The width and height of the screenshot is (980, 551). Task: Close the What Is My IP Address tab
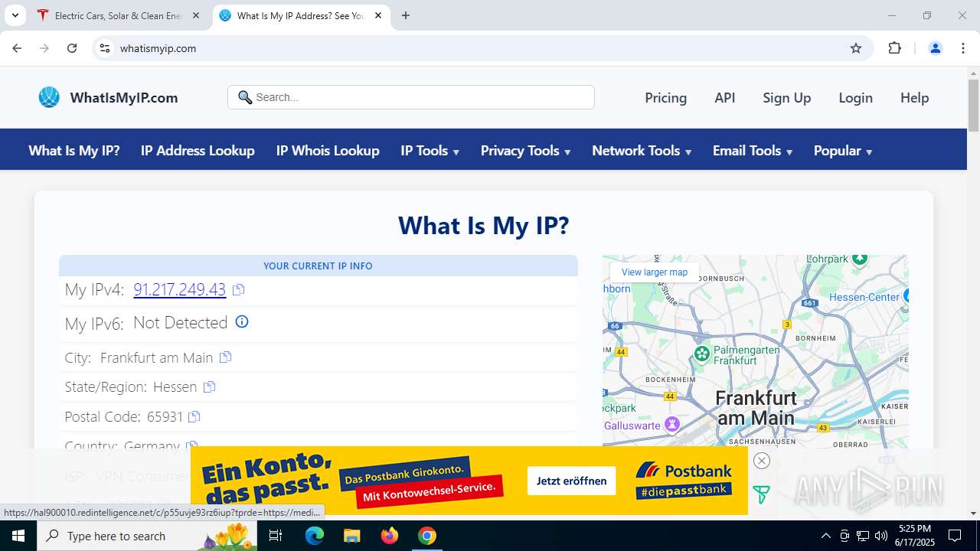click(378, 15)
